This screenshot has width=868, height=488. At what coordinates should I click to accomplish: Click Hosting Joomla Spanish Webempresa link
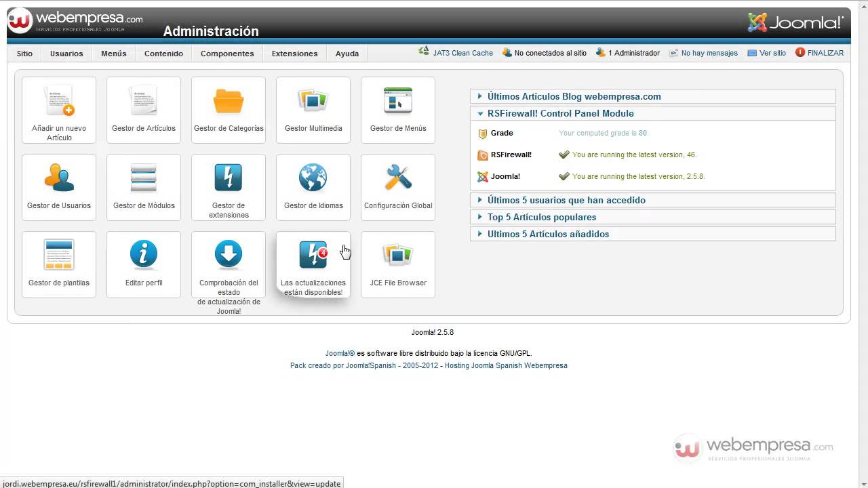click(x=506, y=365)
